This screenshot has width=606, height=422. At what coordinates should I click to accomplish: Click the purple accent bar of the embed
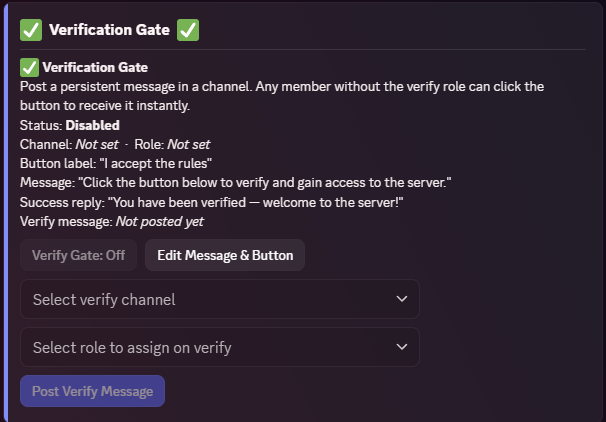(x=6, y=213)
